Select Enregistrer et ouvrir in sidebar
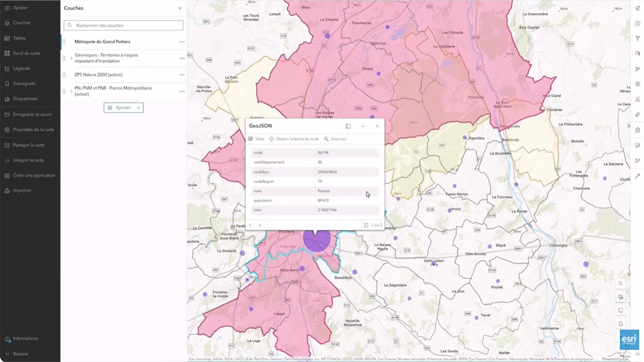The width and height of the screenshot is (644, 362). pos(32,114)
